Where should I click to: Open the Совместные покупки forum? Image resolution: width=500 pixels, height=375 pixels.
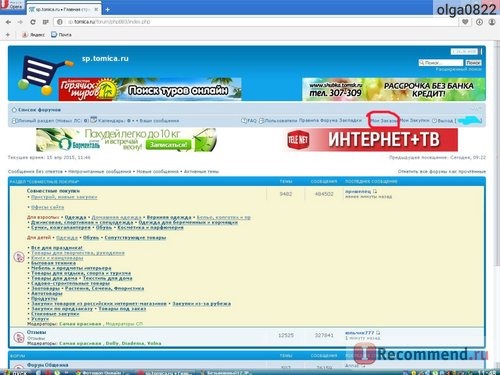pos(53,191)
